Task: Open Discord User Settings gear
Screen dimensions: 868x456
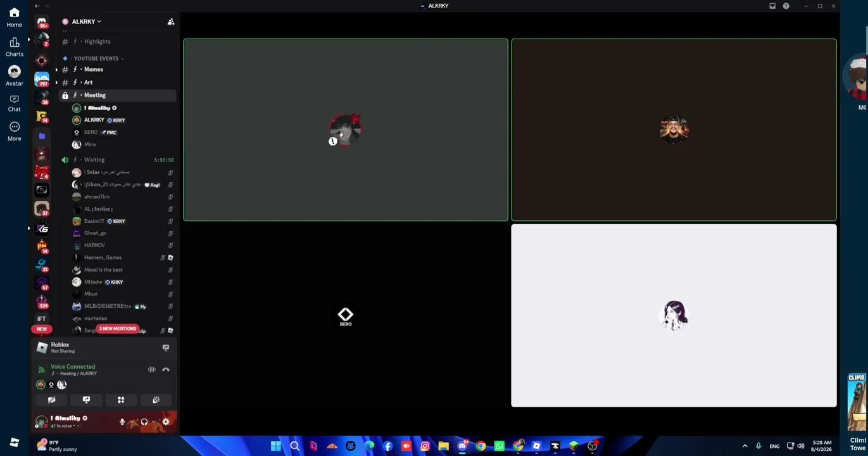Action: pyautogui.click(x=166, y=422)
